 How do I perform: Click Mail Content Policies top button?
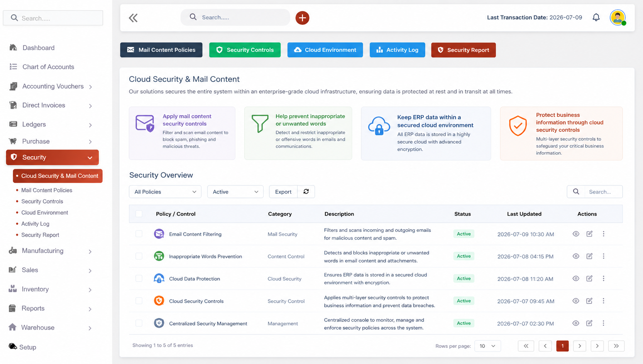[x=161, y=50]
